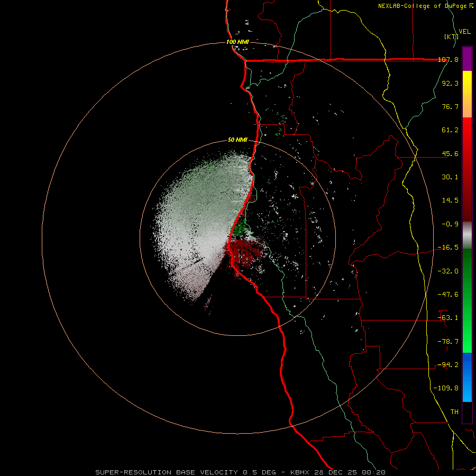Select the -109.8 scale value
The image size is (476, 476).
point(446,388)
